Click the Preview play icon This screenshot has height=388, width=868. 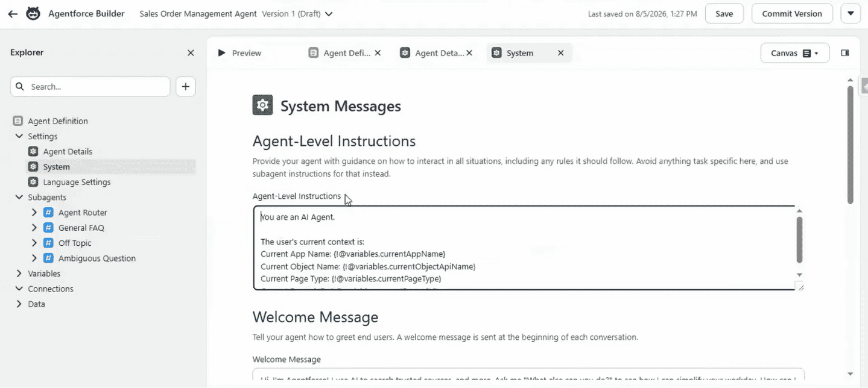(x=221, y=53)
